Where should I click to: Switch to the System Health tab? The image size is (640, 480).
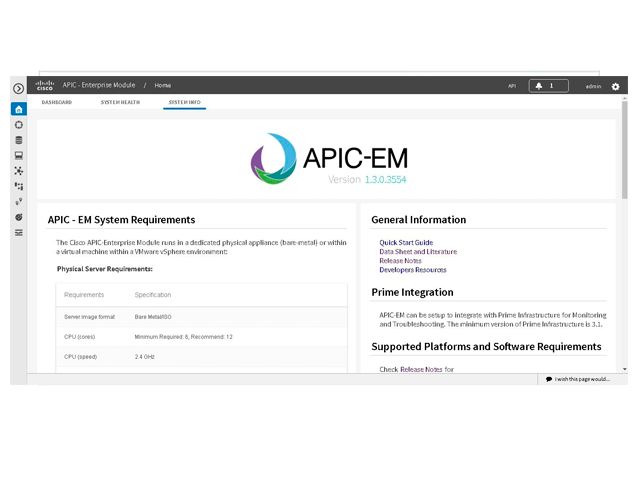[120, 102]
